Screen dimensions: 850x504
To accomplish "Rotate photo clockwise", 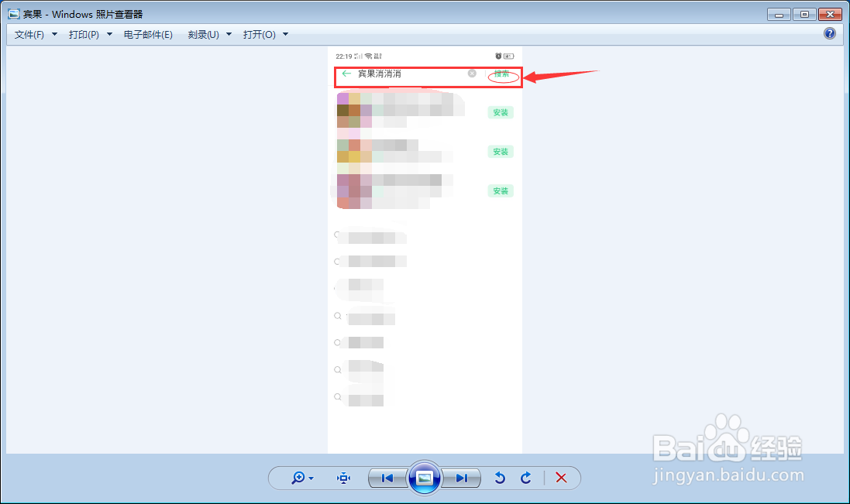I will tap(526, 478).
